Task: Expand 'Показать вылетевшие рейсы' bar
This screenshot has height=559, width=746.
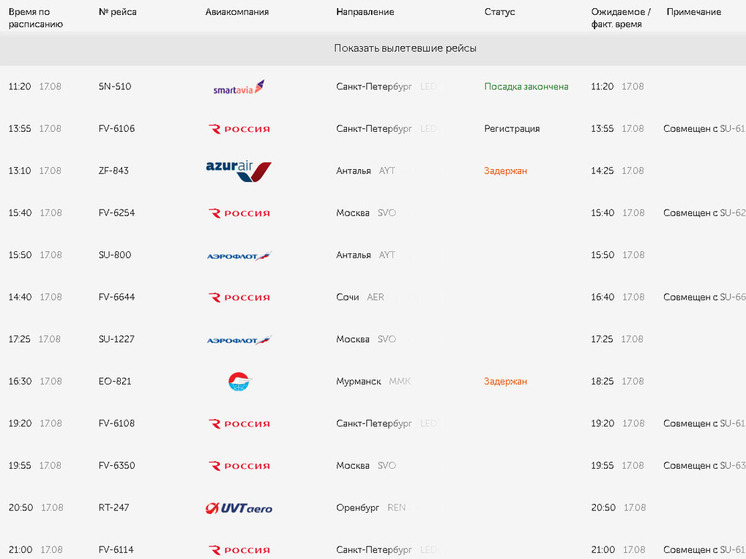Action: (373, 49)
